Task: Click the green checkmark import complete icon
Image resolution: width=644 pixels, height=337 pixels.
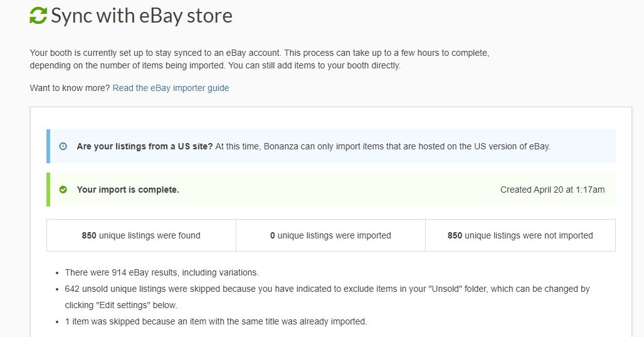Action: point(63,190)
